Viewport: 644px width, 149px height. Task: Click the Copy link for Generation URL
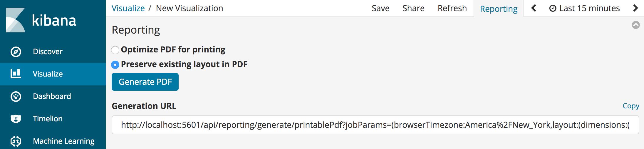[631, 106]
